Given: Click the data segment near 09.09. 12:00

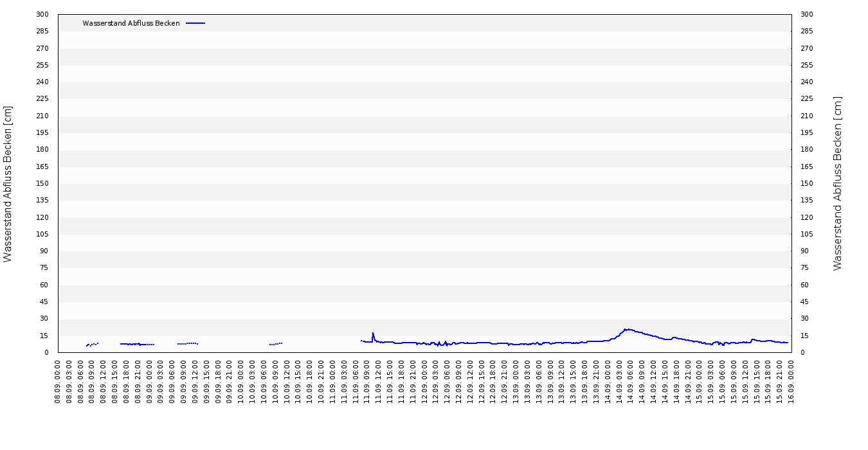Looking at the screenshot, I should coord(188,343).
